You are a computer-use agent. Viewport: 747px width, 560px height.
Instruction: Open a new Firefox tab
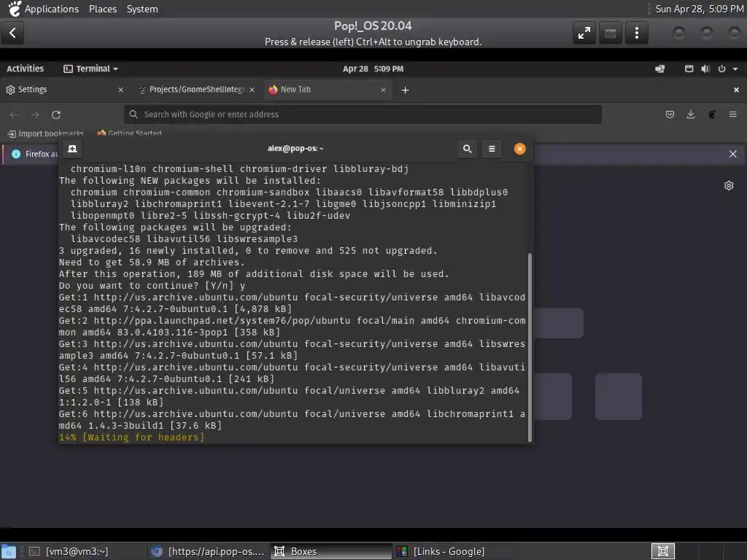[405, 90]
